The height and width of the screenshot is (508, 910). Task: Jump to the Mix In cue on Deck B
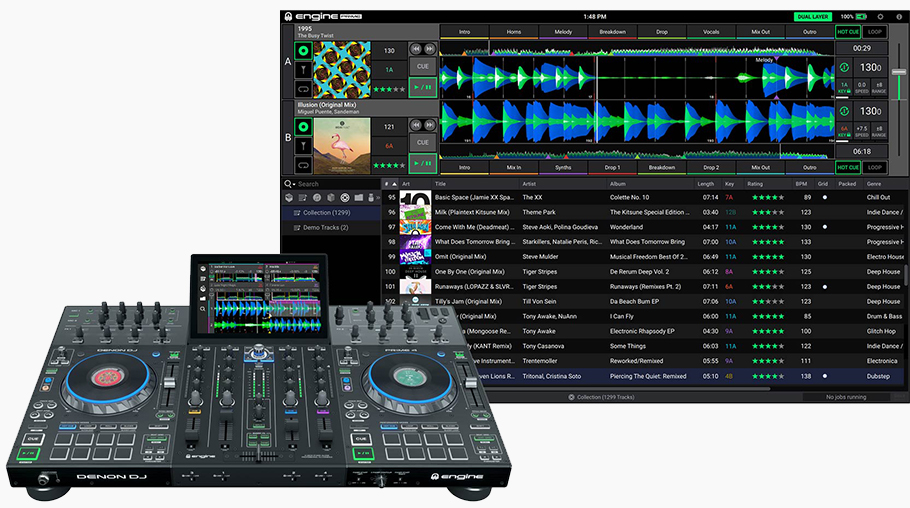tap(514, 167)
